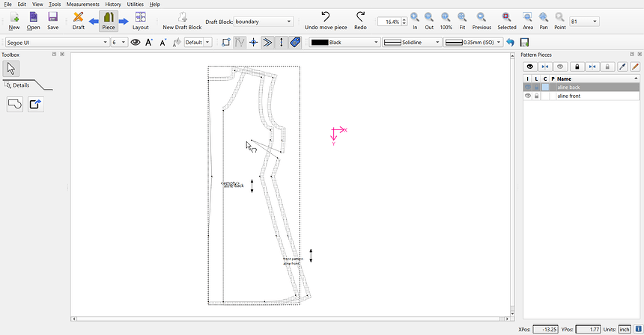Return to Previous zoom
644x335 pixels.
click(482, 21)
